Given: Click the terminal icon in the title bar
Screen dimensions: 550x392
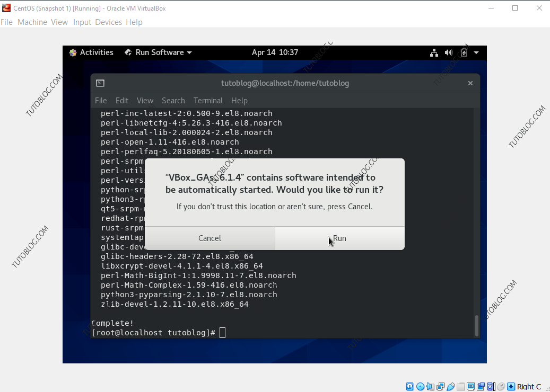Looking at the screenshot, I should tap(100, 83).
